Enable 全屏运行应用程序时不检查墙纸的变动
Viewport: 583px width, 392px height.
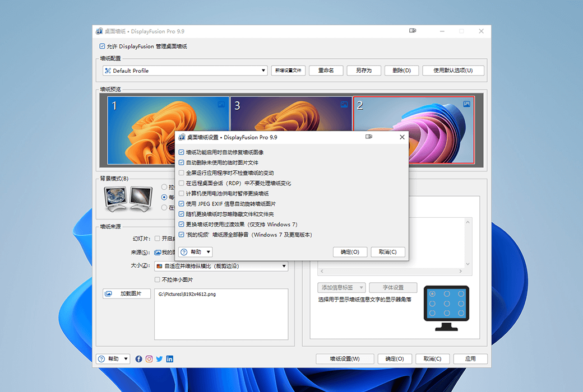182,173
